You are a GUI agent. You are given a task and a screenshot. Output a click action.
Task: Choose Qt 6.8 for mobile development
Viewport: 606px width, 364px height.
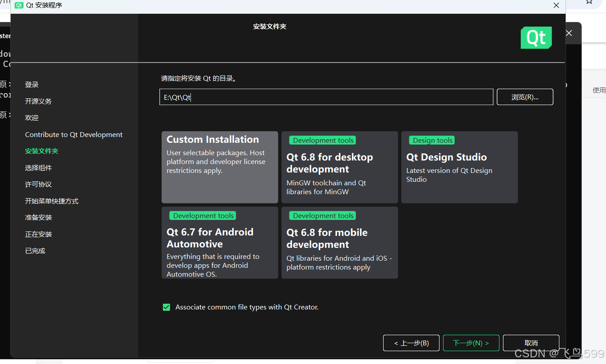coord(340,243)
